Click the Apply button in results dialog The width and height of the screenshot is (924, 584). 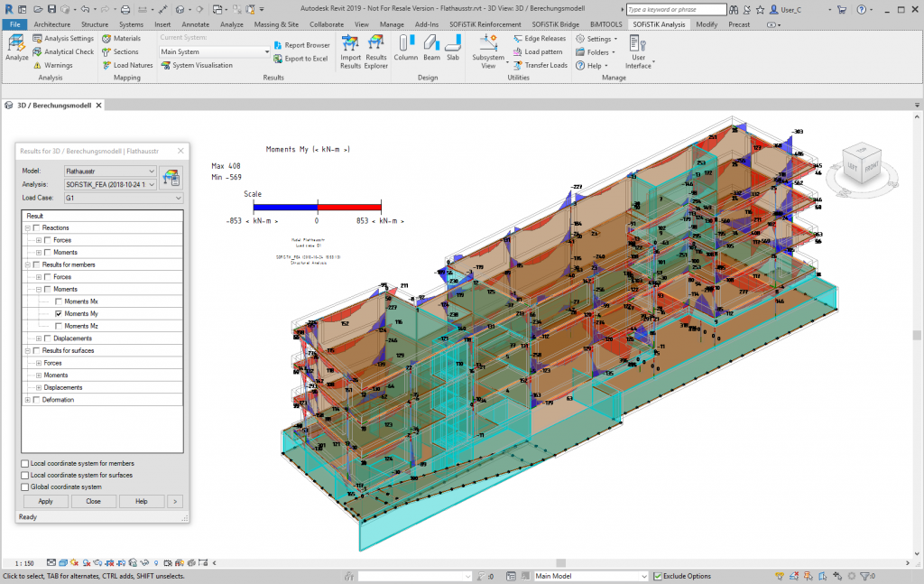[x=45, y=501]
